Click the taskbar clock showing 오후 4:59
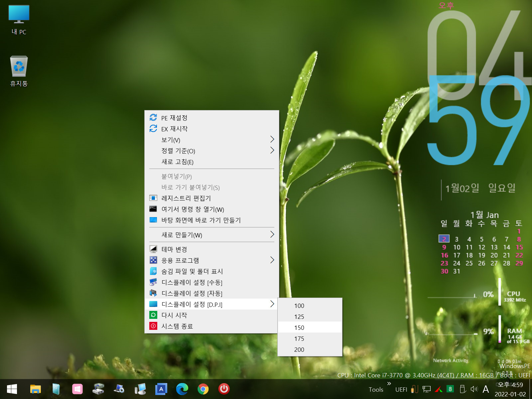 point(510,389)
